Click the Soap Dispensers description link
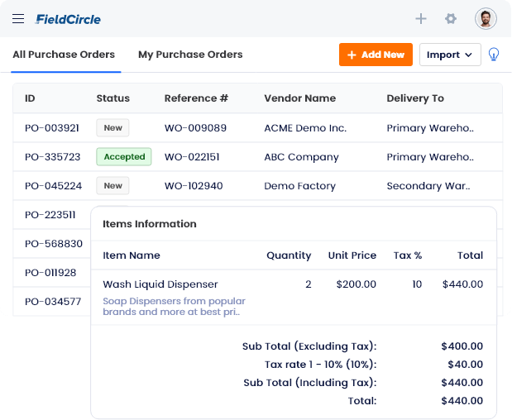This screenshot has width=512, height=420. [174, 307]
